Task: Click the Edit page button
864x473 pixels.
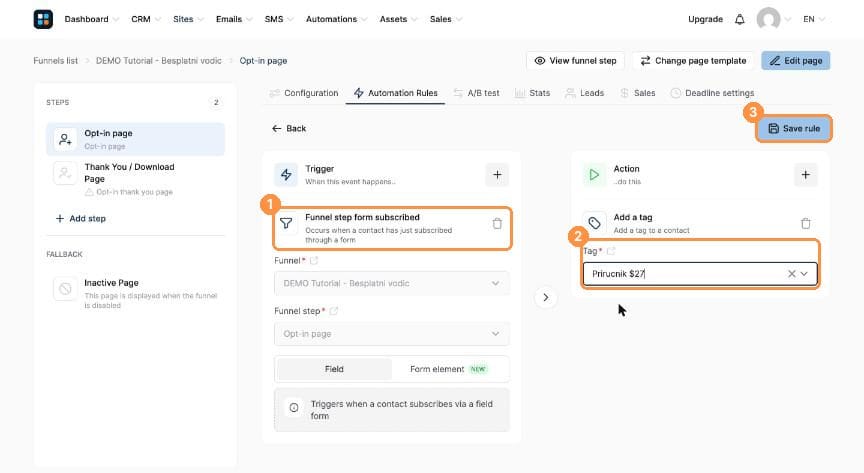Action: coord(796,61)
